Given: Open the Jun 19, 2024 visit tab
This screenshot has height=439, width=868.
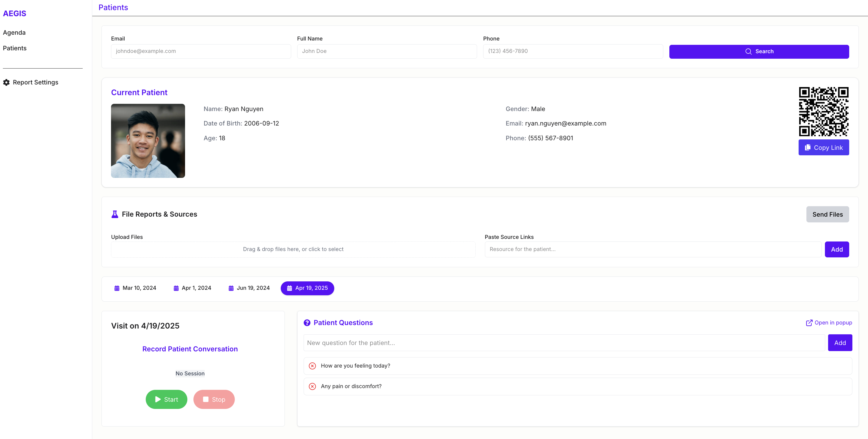Looking at the screenshot, I should (x=249, y=288).
